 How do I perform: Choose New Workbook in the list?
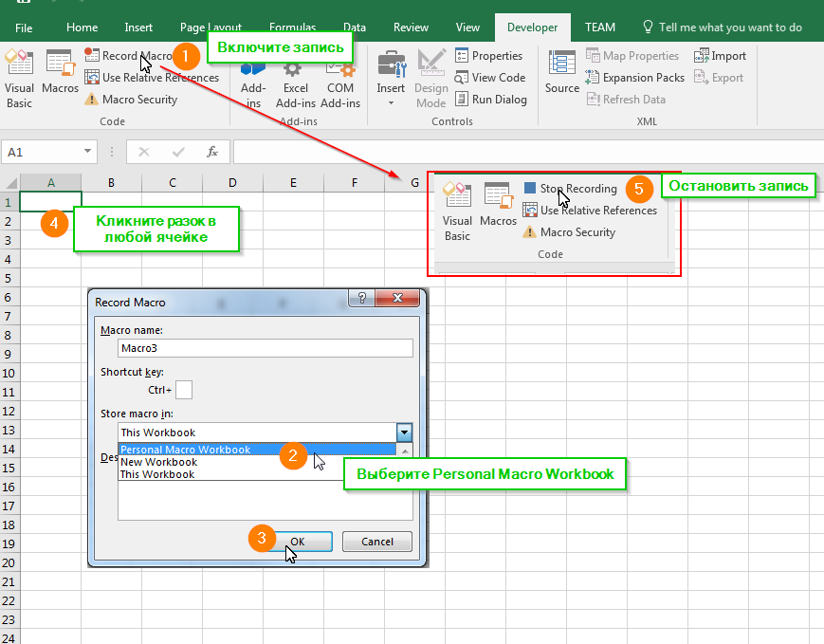point(258,462)
